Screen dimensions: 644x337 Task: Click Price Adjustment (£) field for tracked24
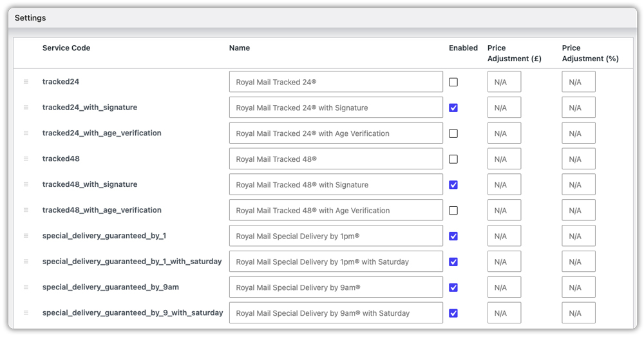pos(504,82)
